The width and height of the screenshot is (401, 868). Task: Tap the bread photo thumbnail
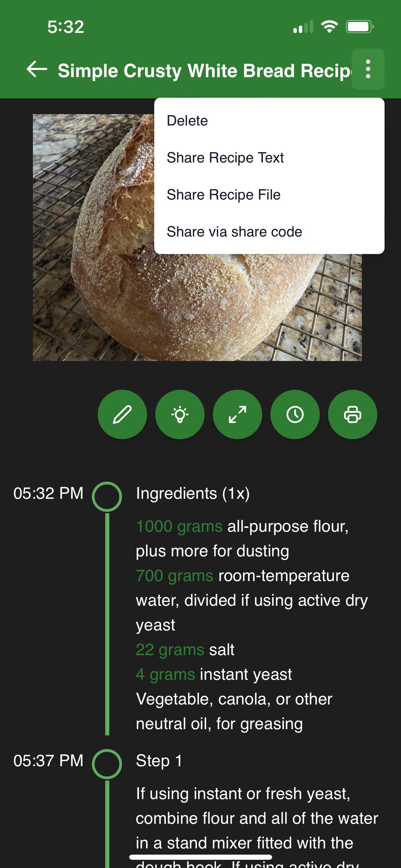coord(93,237)
